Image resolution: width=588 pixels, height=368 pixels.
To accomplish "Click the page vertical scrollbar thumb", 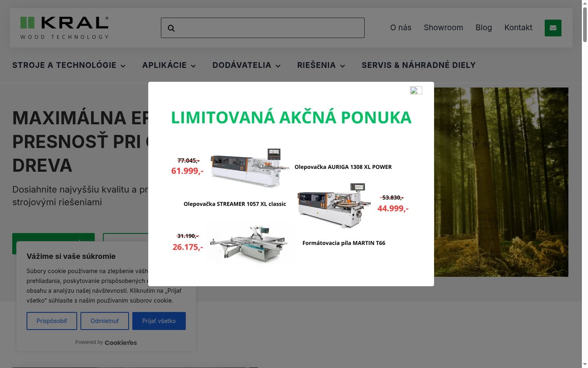I will (x=585, y=25).
